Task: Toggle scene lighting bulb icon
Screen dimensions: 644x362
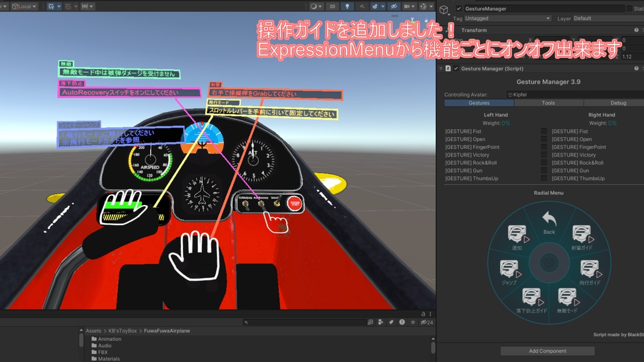Action: 347,6
